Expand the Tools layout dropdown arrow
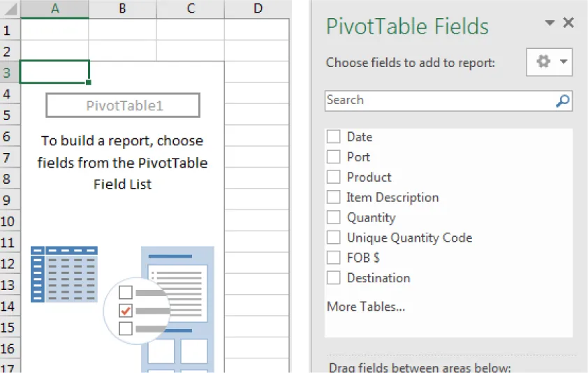This screenshot has height=373, width=588. pos(563,62)
